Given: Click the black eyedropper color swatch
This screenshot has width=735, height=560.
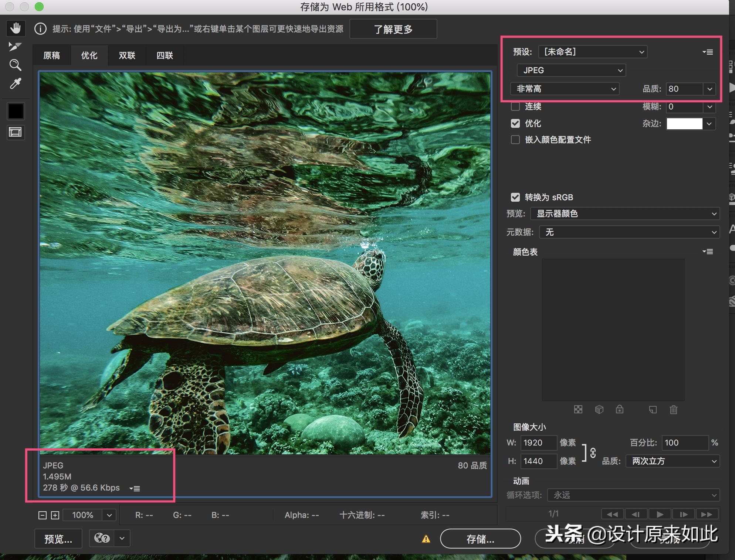Looking at the screenshot, I should coord(16,111).
